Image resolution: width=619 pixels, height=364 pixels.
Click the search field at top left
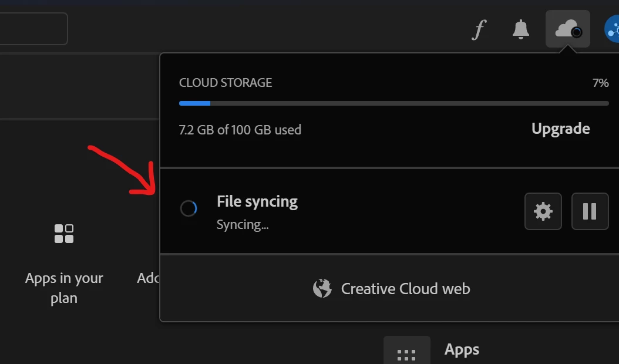tap(33, 29)
